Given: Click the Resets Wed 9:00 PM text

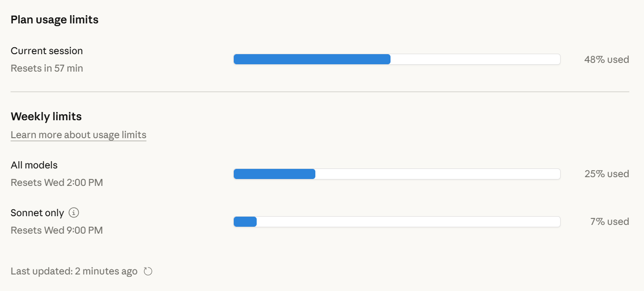Looking at the screenshot, I should click(57, 230).
